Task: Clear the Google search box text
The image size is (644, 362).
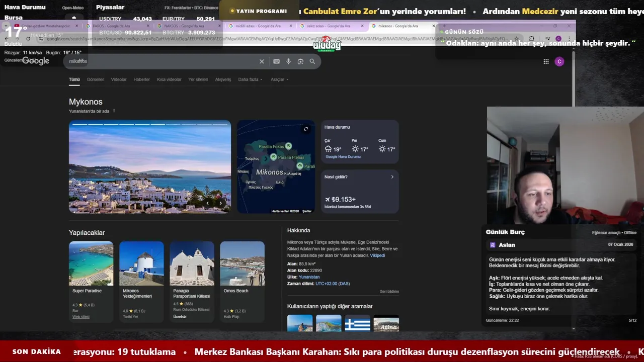Action: (x=262, y=61)
